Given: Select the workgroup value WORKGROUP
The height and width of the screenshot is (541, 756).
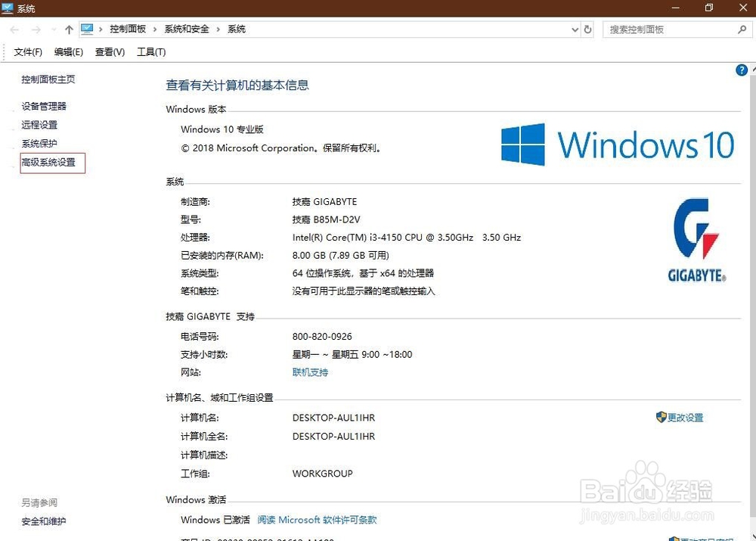Looking at the screenshot, I should (322, 474).
